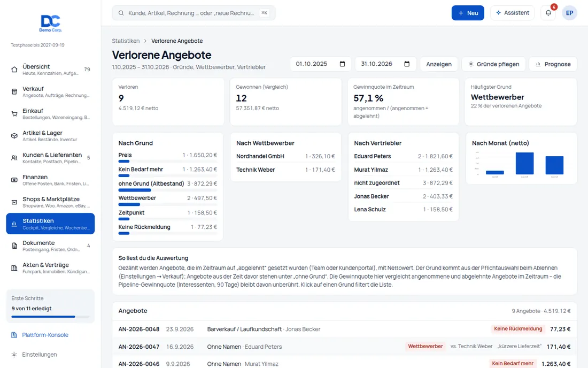
Task: Open Dokumente in the sidebar
Action: pos(50,246)
